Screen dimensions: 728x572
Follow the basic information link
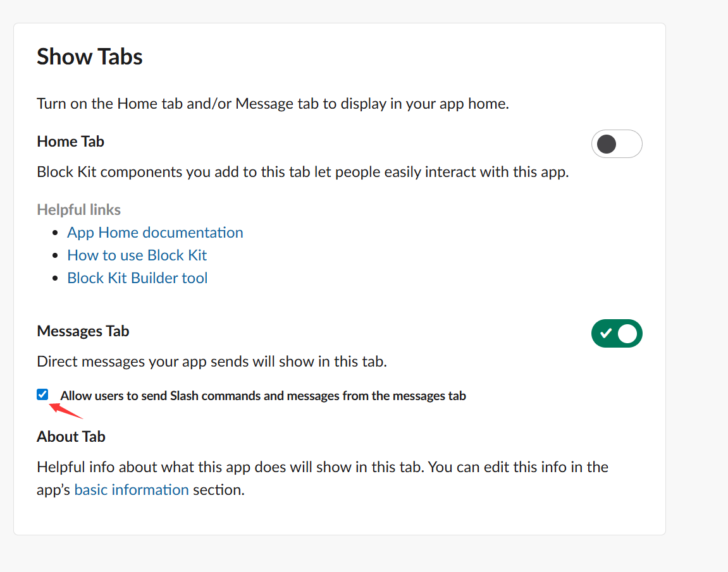[132, 490]
